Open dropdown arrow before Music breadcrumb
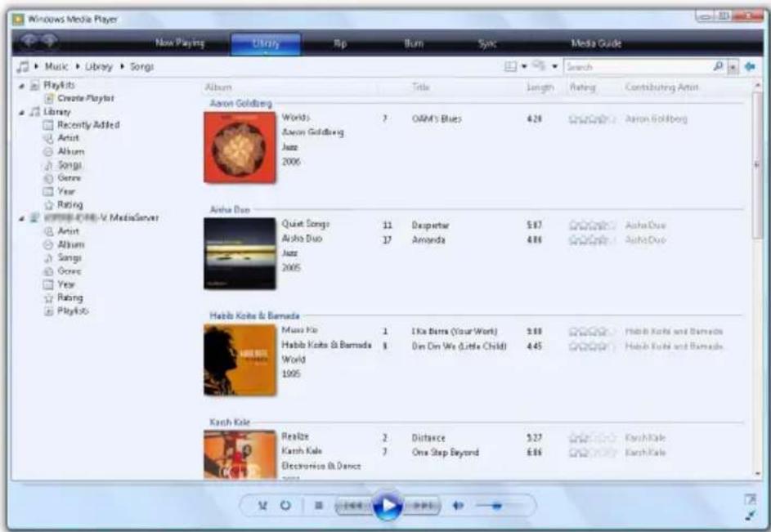Viewport: 771px width, 532px height. click(37, 66)
